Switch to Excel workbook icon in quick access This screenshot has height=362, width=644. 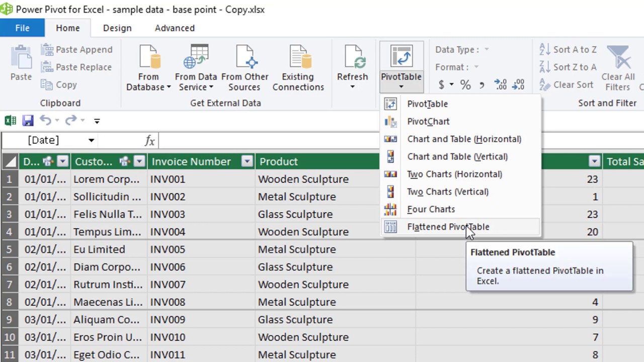[10, 121]
